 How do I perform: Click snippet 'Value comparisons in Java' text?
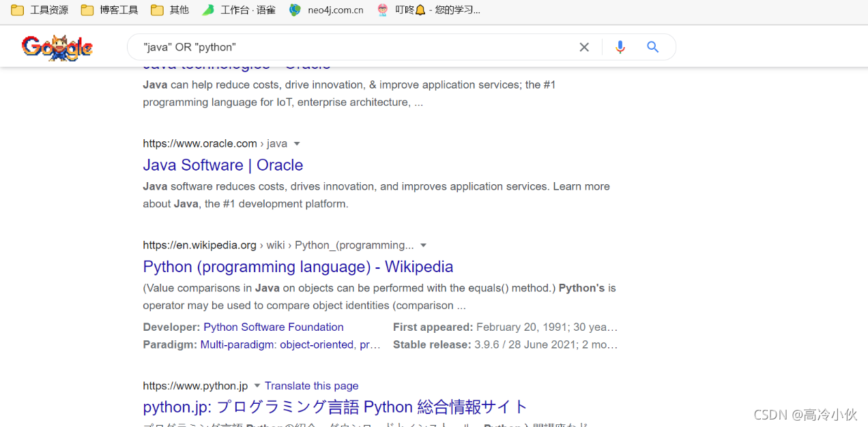[x=379, y=297]
